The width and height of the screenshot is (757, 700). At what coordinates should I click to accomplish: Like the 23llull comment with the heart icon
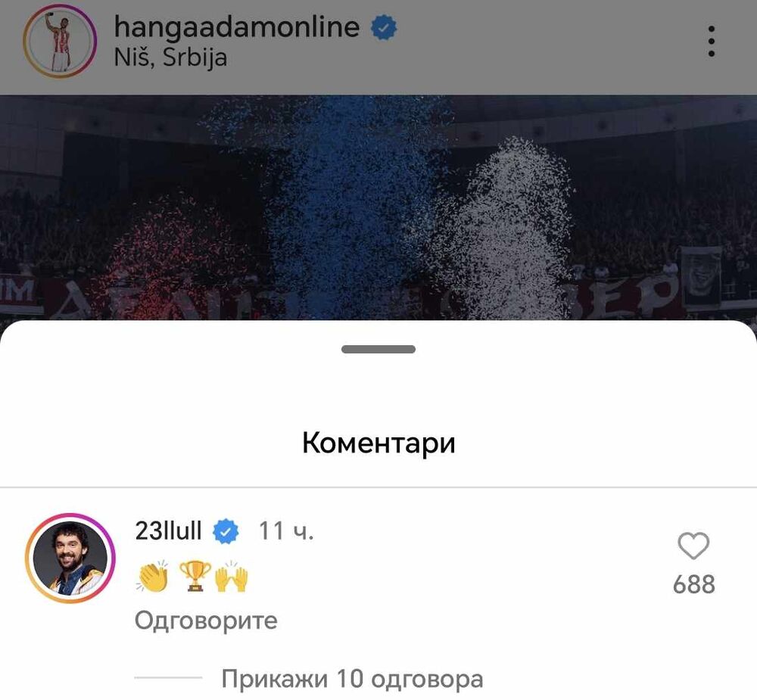point(693,546)
